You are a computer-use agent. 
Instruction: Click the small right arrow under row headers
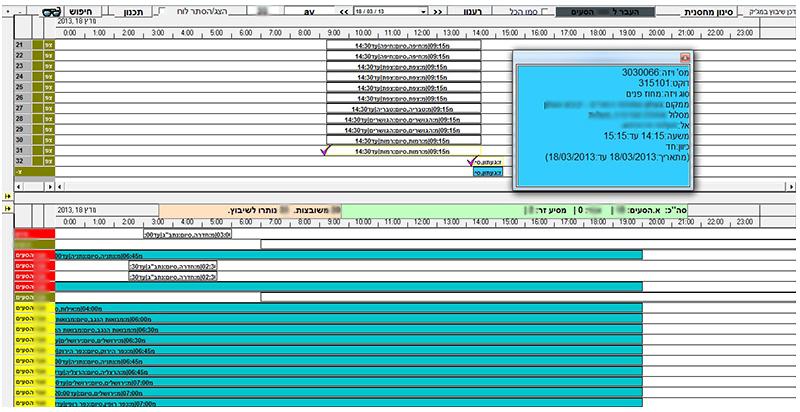[x=50, y=187]
